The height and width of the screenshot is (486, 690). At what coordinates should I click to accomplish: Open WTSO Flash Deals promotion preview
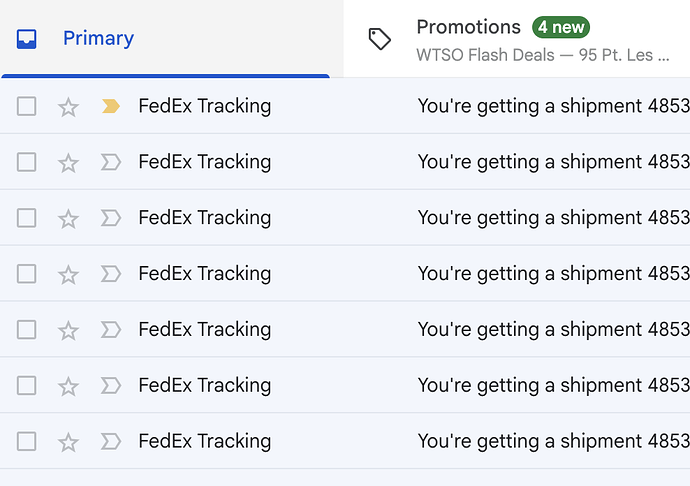(x=542, y=55)
